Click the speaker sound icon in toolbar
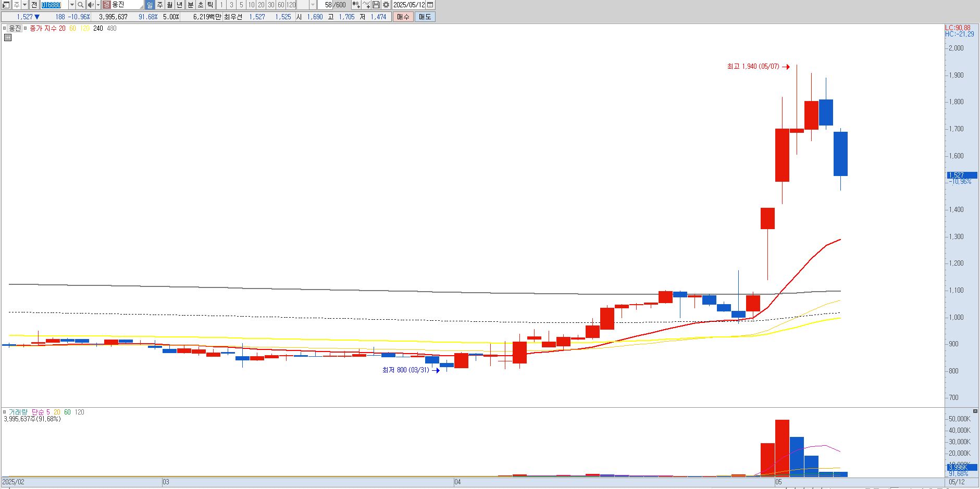Image resolution: width=980 pixels, height=489 pixels. (x=90, y=5)
